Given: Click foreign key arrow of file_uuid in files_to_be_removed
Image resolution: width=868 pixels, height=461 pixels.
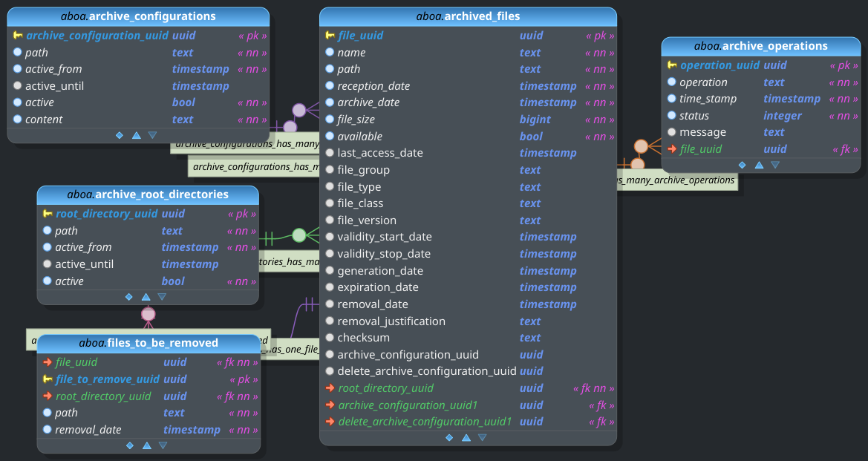Looking at the screenshot, I should [48, 362].
